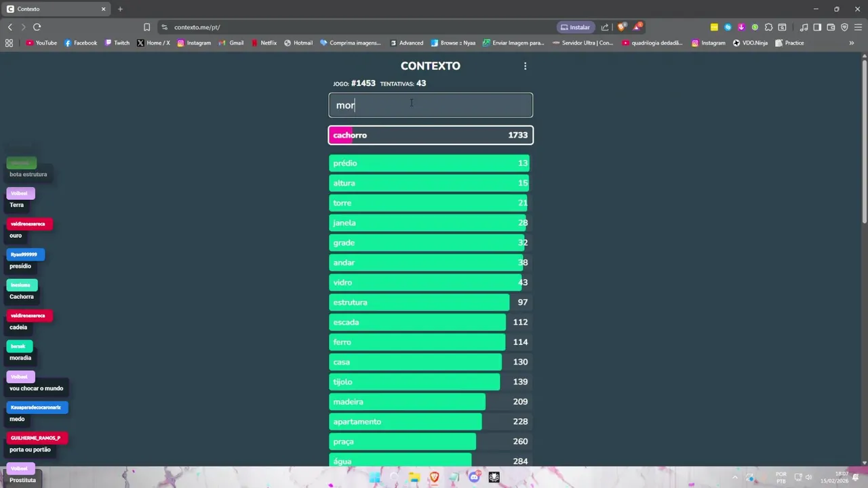Image resolution: width=868 pixels, height=488 pixels.
Task: Open the Netflix bookmark
Action: point(264,43)
